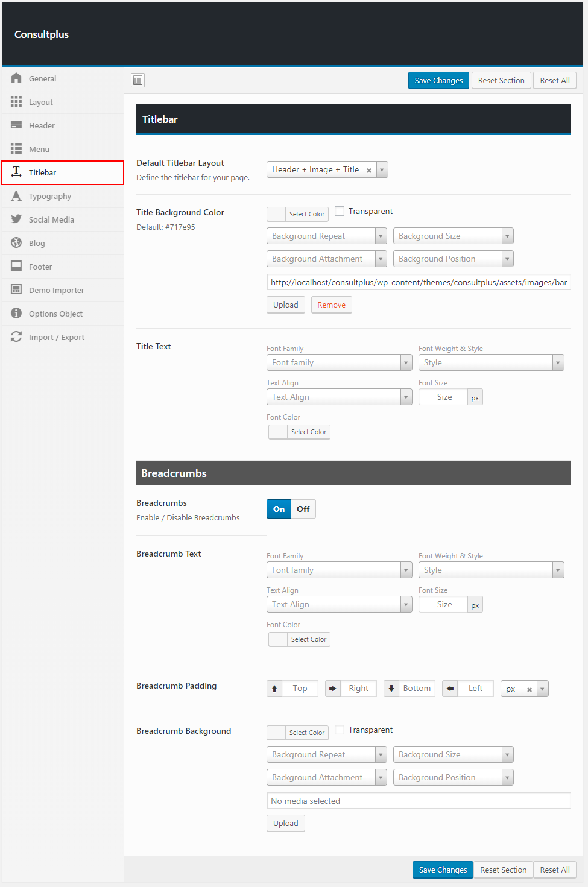Click the Social Media Twitter bird icon
The width and height of the screenshot is (588, 887).
pyautogui.click(x=16, y=219)
